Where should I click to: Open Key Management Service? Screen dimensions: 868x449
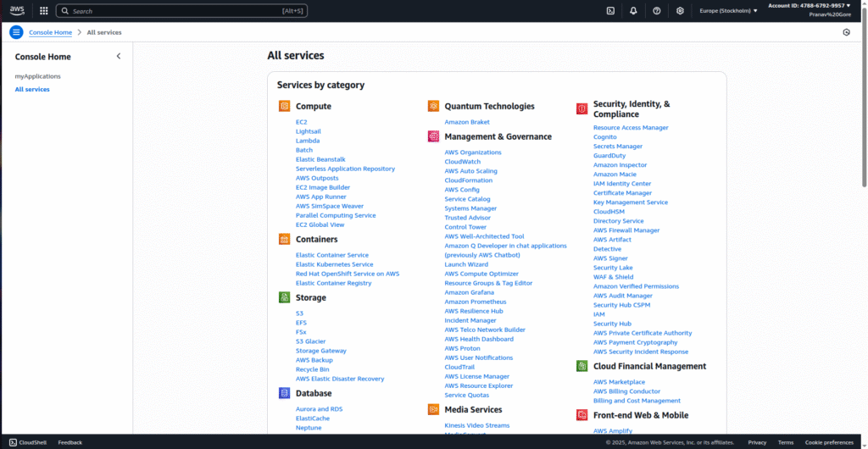pyautogui.click(x=631, y=202)
